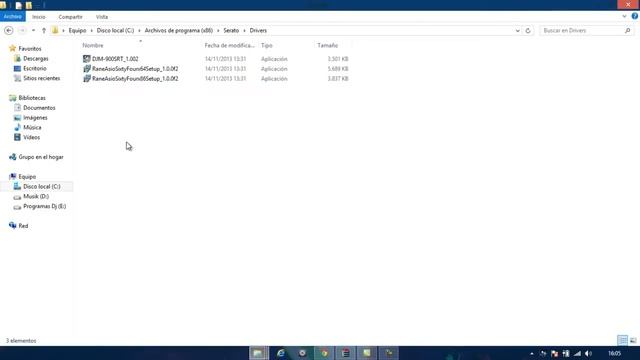Image resolution: width=640 pixels, height=360 pixels.
Task: Click the Drivers breadcrumb segment
Action: (258, 31)
